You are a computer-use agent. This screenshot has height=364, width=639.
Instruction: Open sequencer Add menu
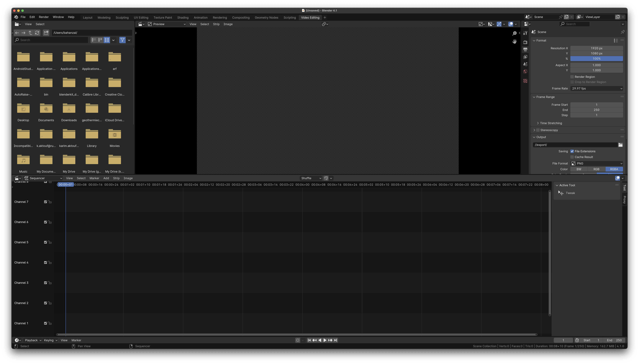click(106, 178)
